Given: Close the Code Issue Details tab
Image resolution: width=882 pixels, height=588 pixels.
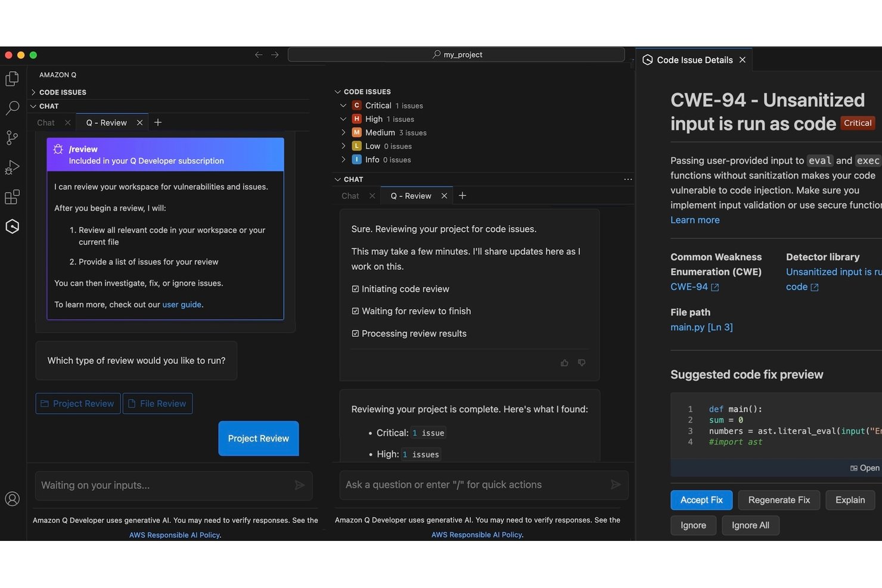Looking at the screenshot, I should pyautogui.click(x=742, y=60).
